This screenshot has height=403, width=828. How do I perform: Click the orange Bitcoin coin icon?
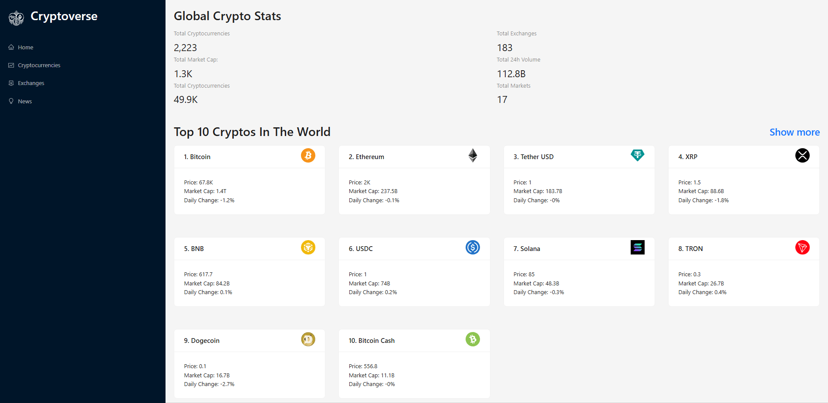click(x=308, y=156)
